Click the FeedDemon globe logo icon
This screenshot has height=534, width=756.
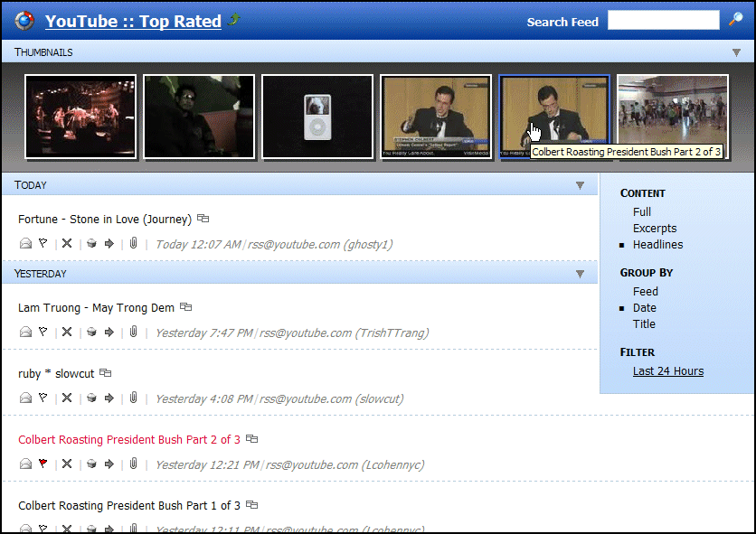point(24,21)
